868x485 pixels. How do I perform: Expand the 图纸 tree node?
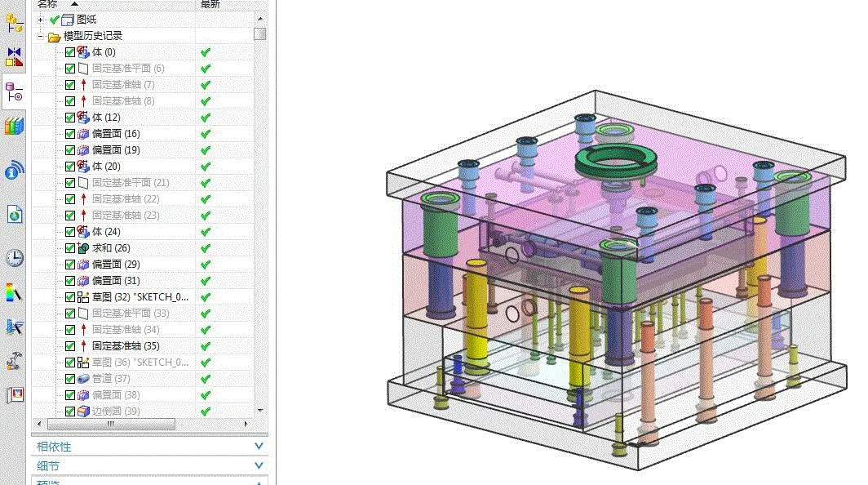[x=41, y=20]
